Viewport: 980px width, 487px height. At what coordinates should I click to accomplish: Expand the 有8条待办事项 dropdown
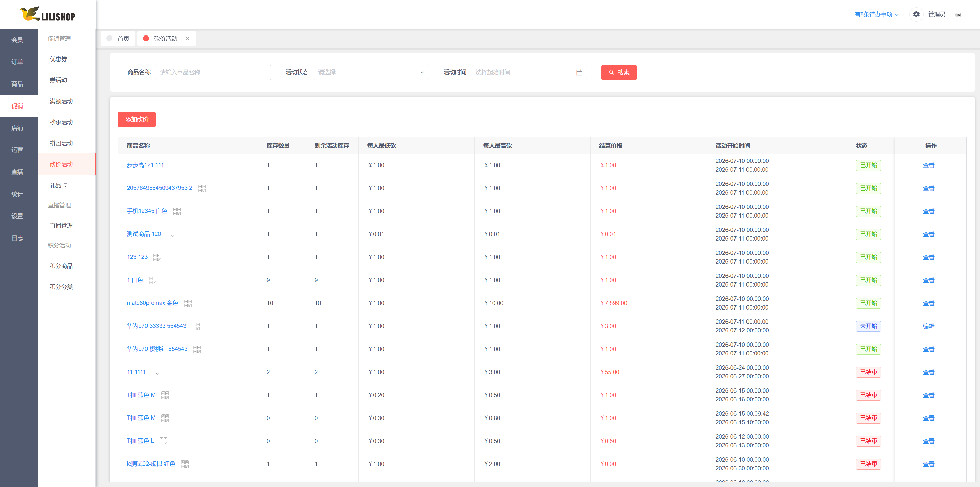pyautogui.click(x=877, y=15)
